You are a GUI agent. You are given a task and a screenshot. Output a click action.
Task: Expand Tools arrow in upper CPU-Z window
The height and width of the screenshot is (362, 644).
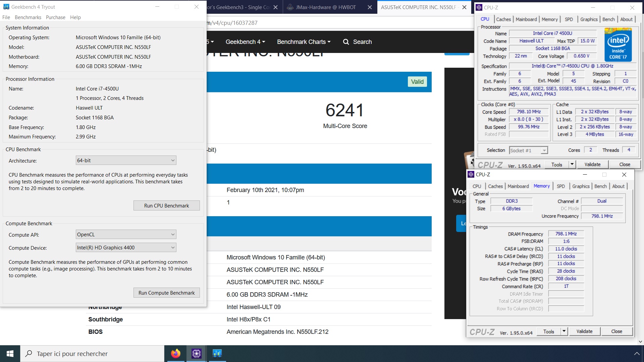pyautogui.click(x=572, y=165)
